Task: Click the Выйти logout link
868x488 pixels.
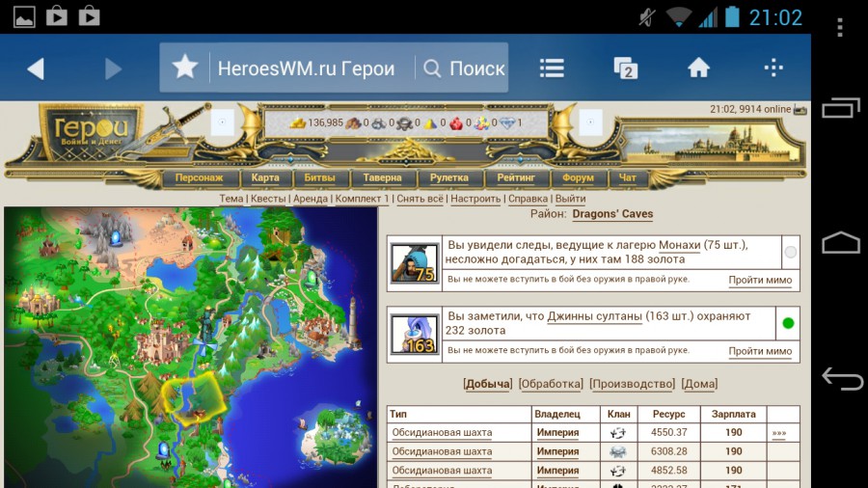Action: pos(570,199)
